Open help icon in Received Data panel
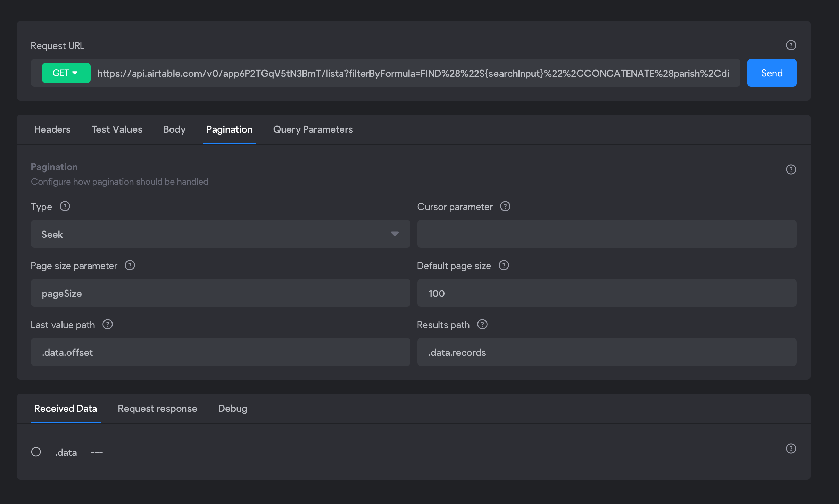Screen dimensions: 839x504 pyautogui.click(x=791, y=448)
